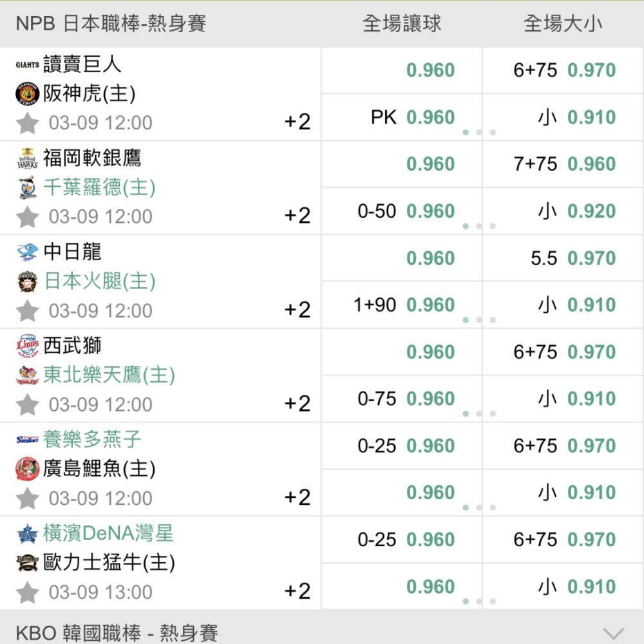Click the NPB 日本職棒-熱身賽 league header

click(x=111, y=24)
